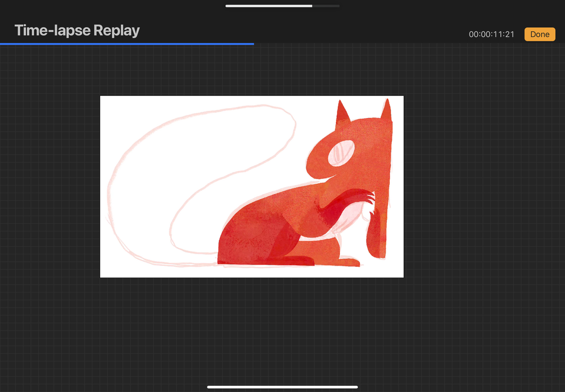Click the Done button
The width and height of the screenshot is (565, 392).
point(539,34)
